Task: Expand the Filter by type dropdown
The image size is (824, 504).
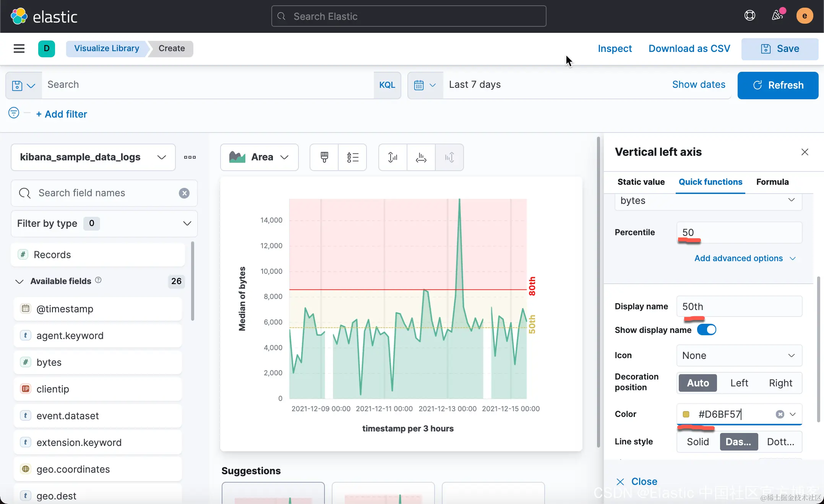Action: pyautogui.click(x=104, y=223)
